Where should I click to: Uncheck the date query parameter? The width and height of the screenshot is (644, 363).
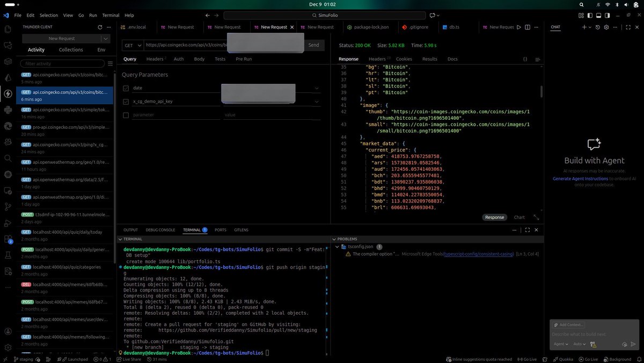pyautogui.click(x=126, y=88)
